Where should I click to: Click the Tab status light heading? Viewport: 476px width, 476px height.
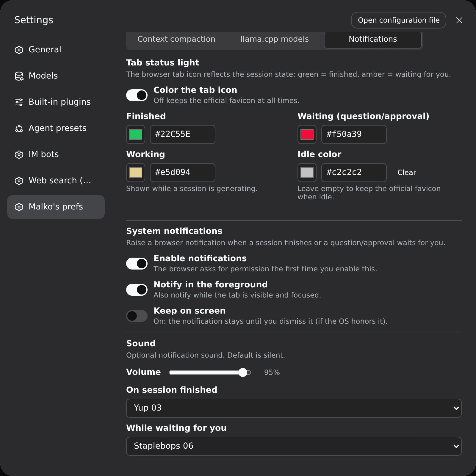pyautogui.click(x=162, y=63)
